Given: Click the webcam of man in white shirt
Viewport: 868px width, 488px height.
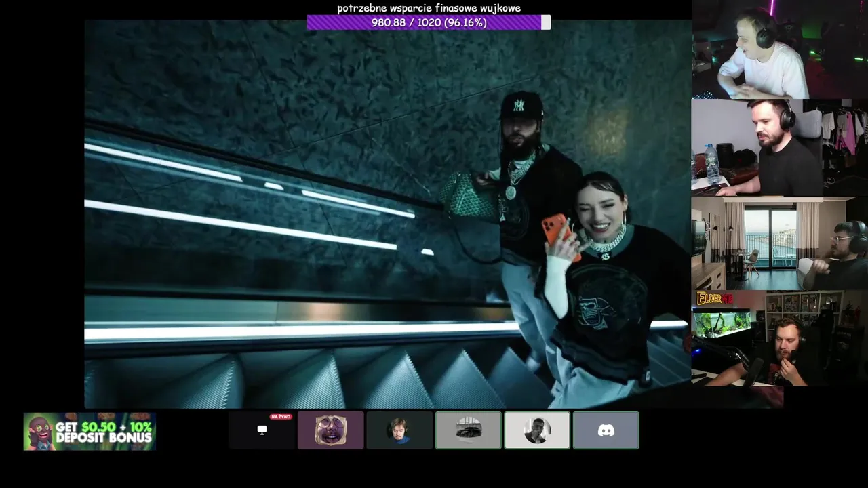Looking at the screenshot, I should click(780, 49).
